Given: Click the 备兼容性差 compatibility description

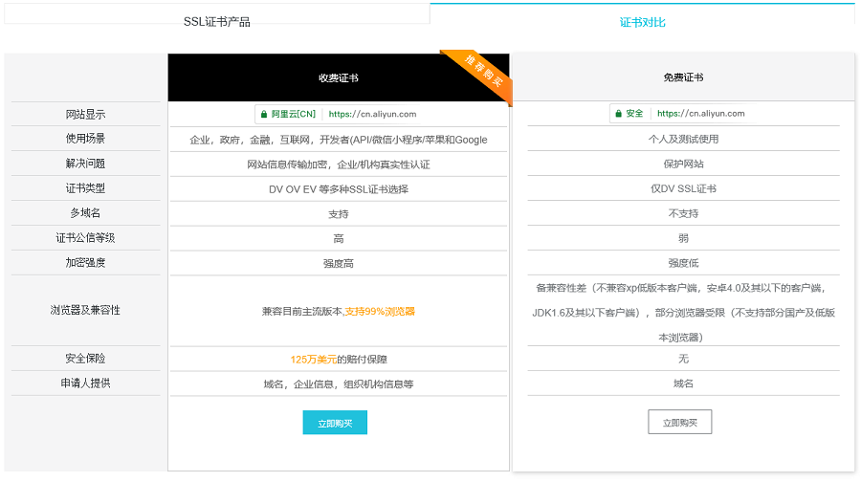Looking at the screenshot, I should (683, 313).
